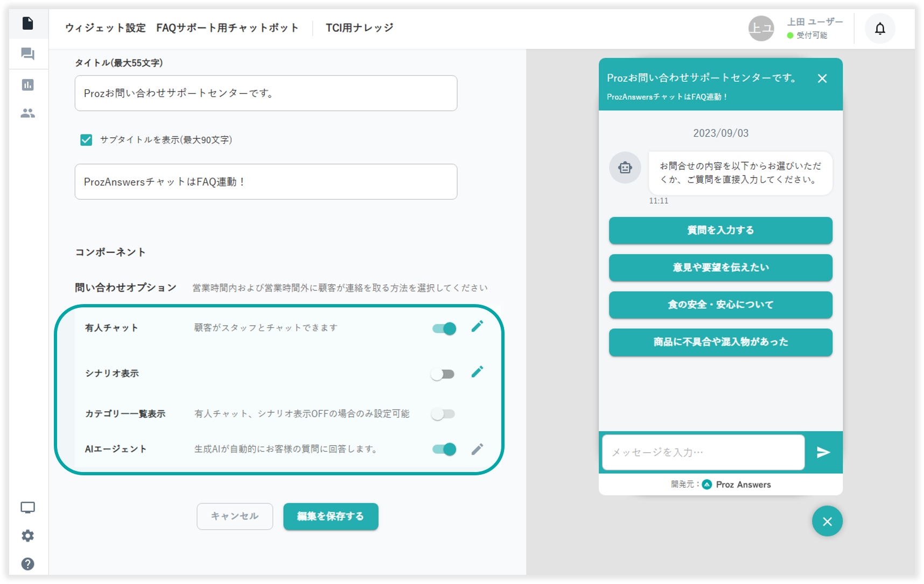Click the 有人チャット row label
The height and width of the screenshot is (584, 924).
tap(111, 328)
